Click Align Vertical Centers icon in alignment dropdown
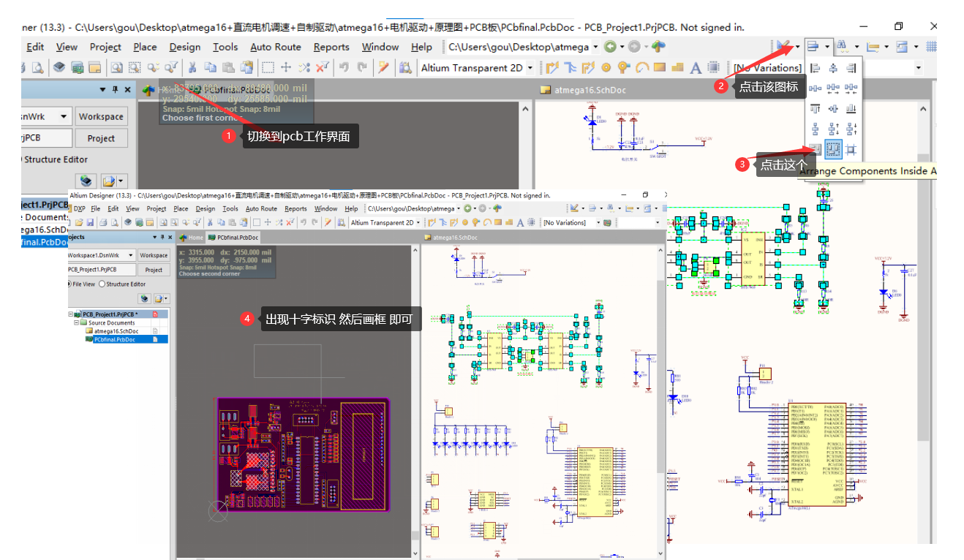The height and width of the screenshot is (560, 964). tap(833, 108)
